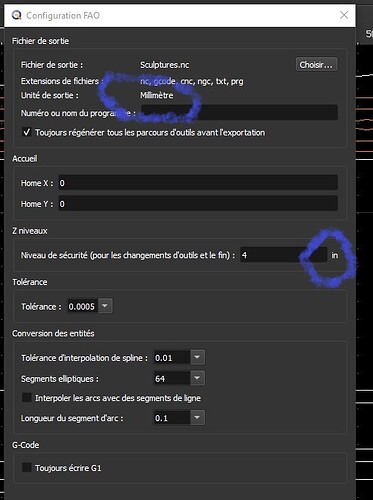The height and width of the screenshot is (500, 373).
Task: Click the arc segment length 0.1 box
Action: click(172, 418)
